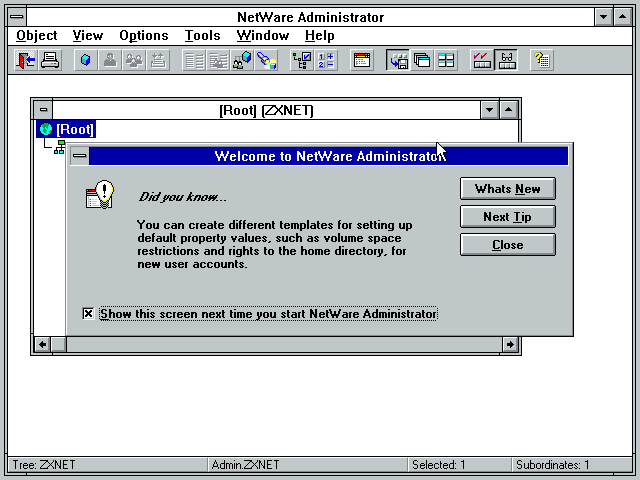Screen dimensions: 640x480
Task: Close the Welcome dialog with Close button
Action: coord(508,244)
